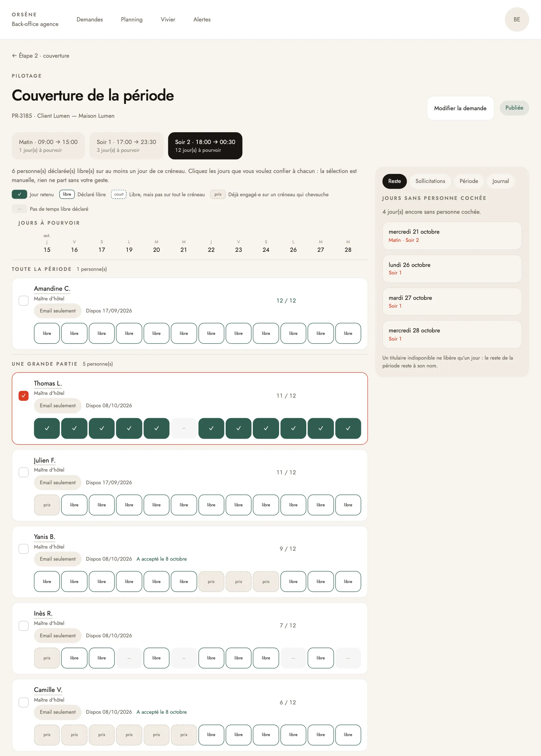This screenshot has height=756, width=541.
Task: Pick Julien F.'s libre day 16
Action: pyautogui.click(x=74, y=505)
